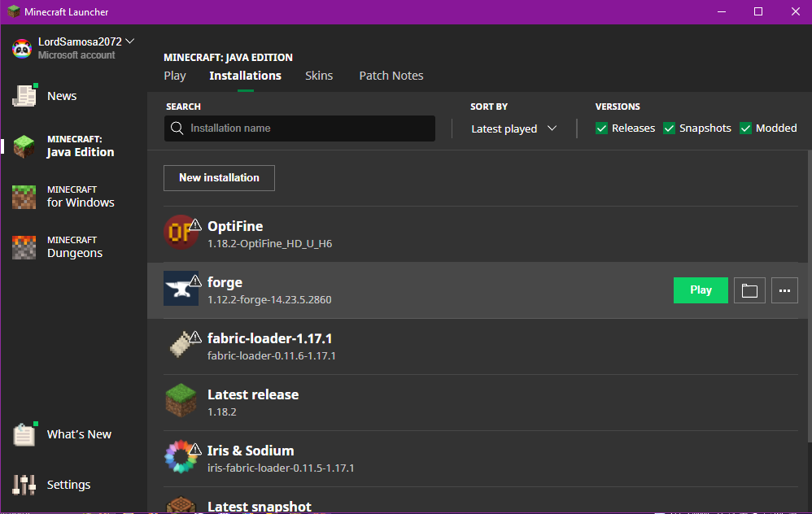Open the Minecraft for Windows icon
This screenshot has width=812, height=514.
click(24, 197)
